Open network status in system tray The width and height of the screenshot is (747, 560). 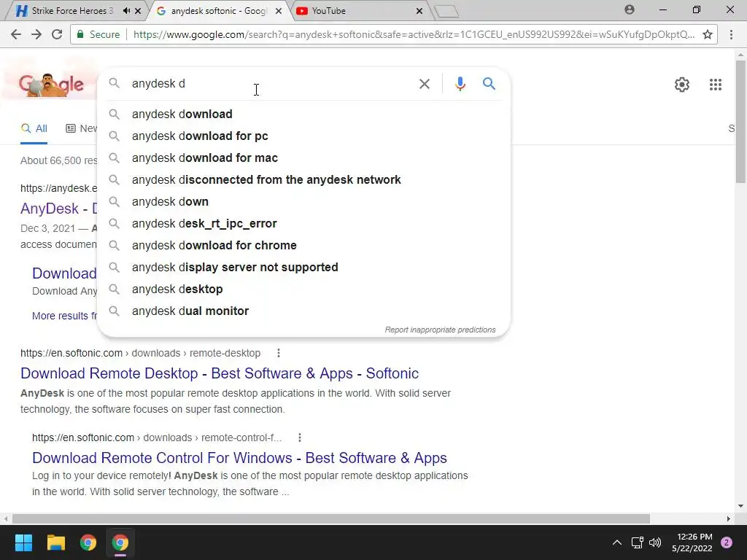(637, 542)
